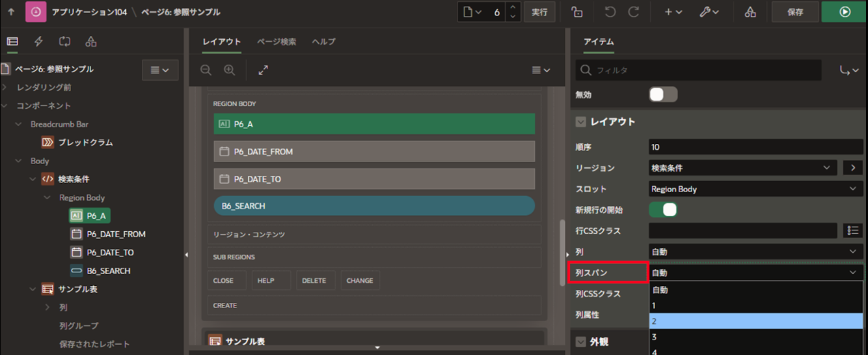Collapse the レイアウト section
Image resolution: width=868 pixels, height=355 pixels.
pyautogui.click(x=580, y=122)
